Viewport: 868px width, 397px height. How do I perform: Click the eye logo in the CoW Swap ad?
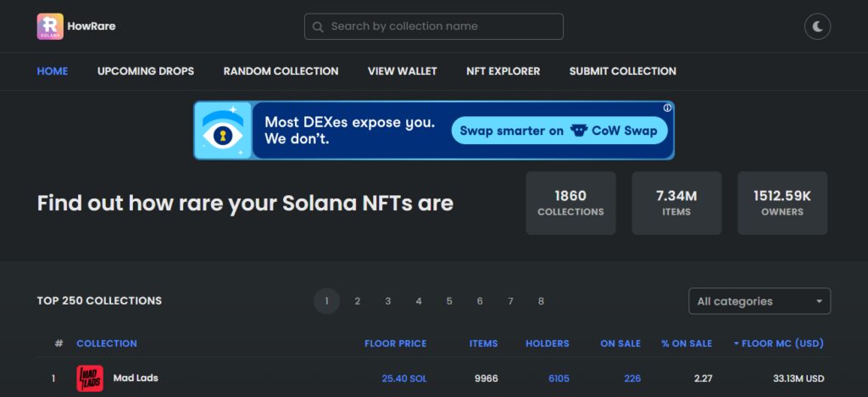click(223, 131)
